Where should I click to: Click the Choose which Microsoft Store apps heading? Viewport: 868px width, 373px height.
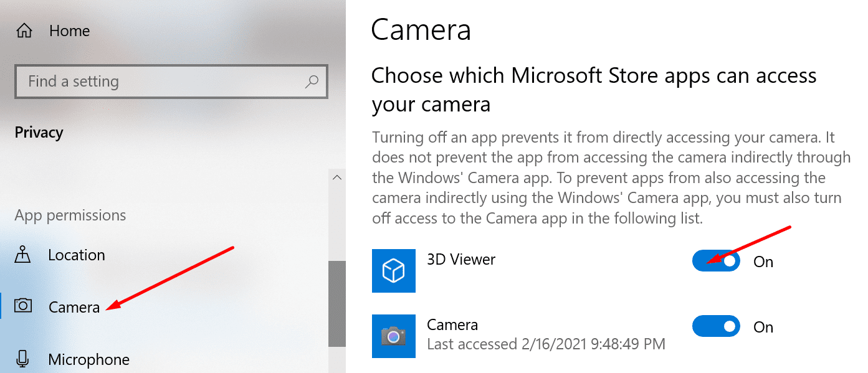pyautogui.click(x=594, y=90)
